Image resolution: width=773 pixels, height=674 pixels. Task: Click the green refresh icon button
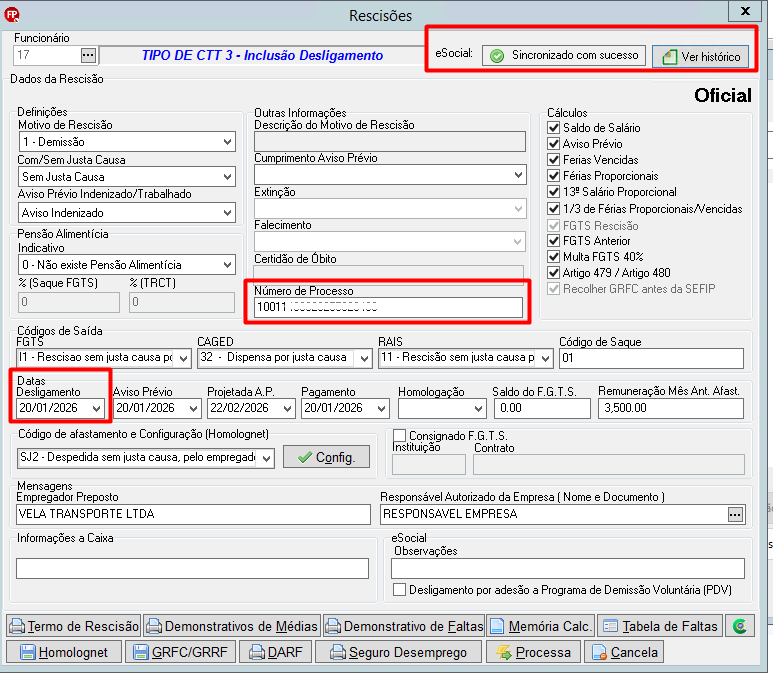point(739,626)
